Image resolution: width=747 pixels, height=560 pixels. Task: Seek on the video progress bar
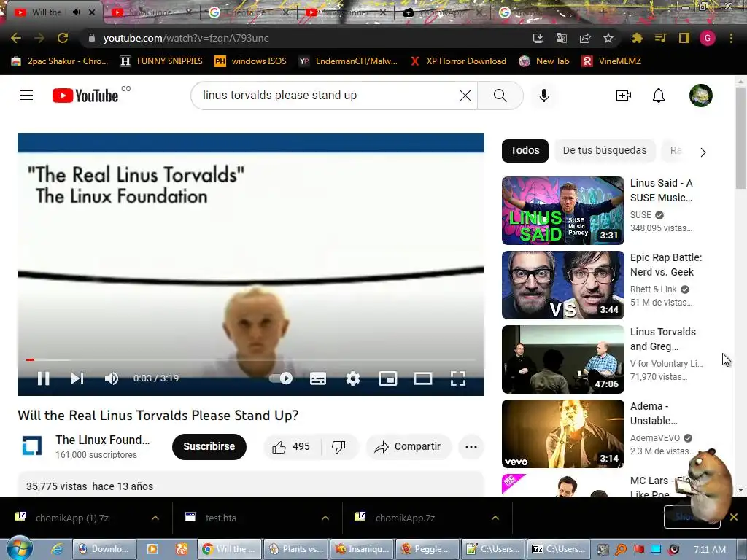251,359
